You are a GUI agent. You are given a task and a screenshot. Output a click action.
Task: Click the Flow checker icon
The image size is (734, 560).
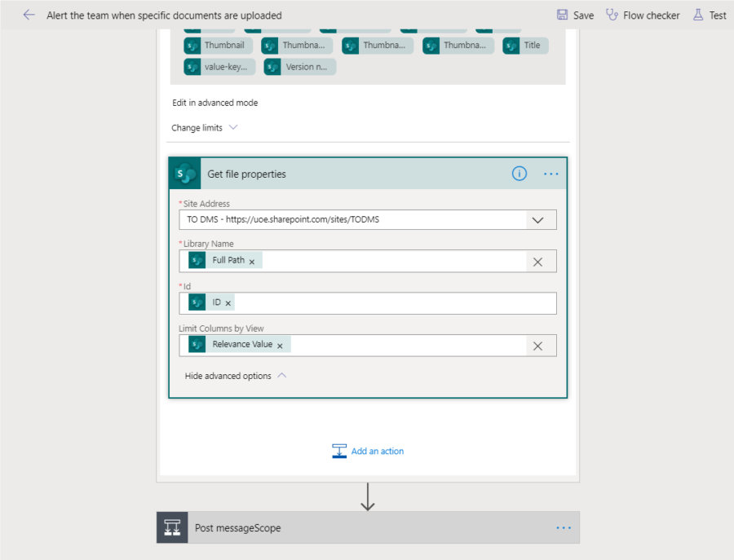pyautogui.click(x=613, y=15)
